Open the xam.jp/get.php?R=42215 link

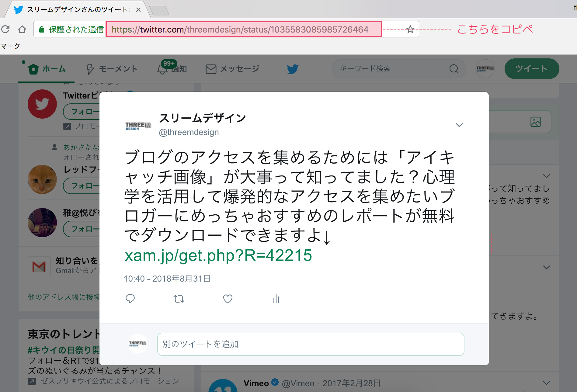click(218, 255)
